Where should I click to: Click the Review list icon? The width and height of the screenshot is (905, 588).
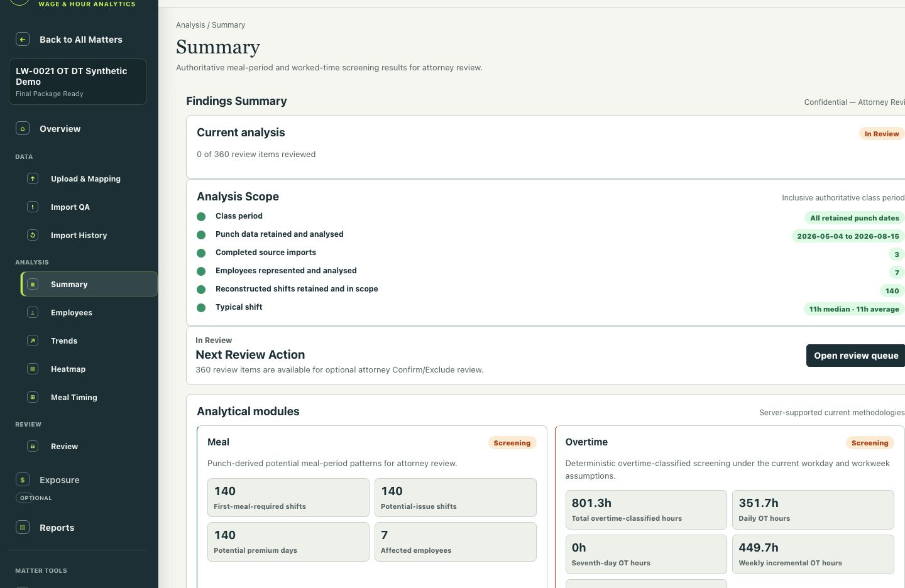33,447
